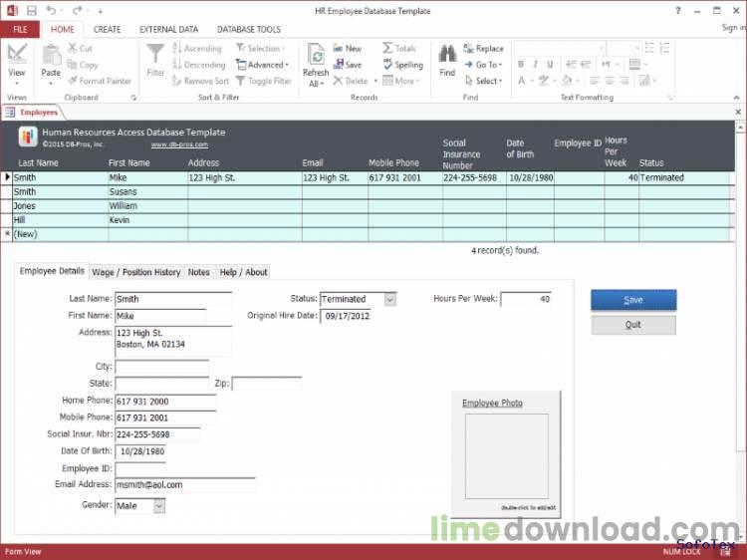Click the Filter funnel icon
This screenshot has width=747, height=560.
(x=155, y=54)
